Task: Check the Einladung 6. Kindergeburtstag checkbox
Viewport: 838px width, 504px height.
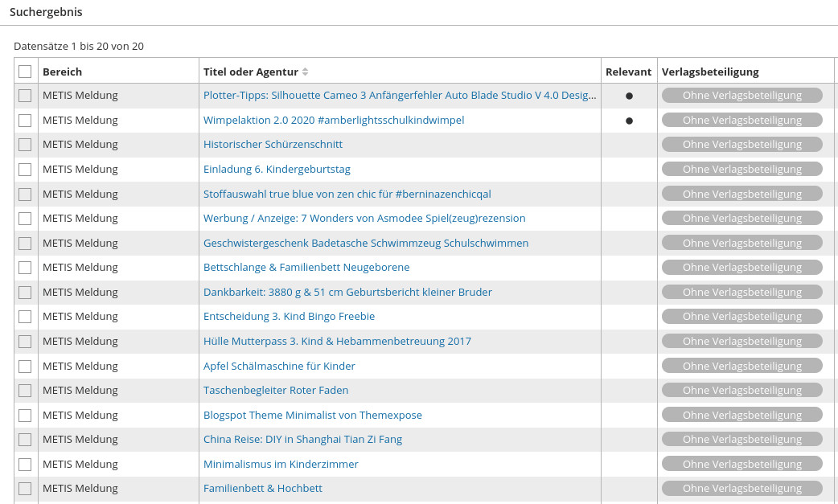Action: (25, 170)
